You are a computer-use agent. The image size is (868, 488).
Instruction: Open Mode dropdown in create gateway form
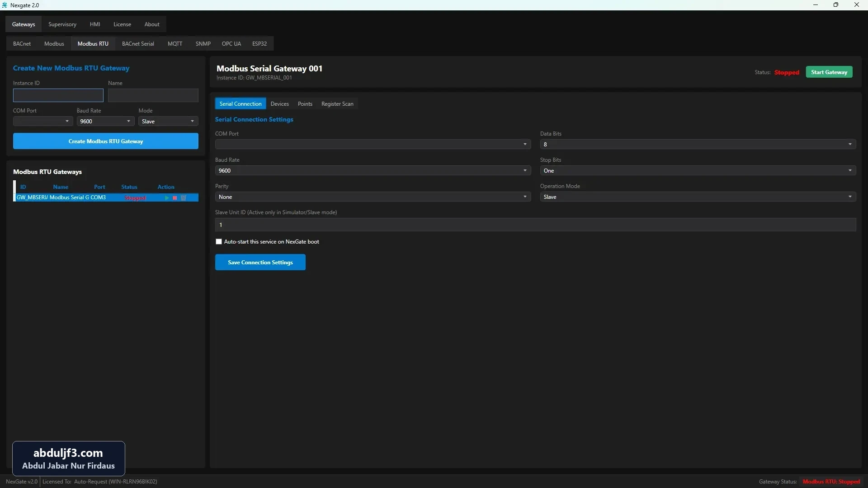click(168, 121)
